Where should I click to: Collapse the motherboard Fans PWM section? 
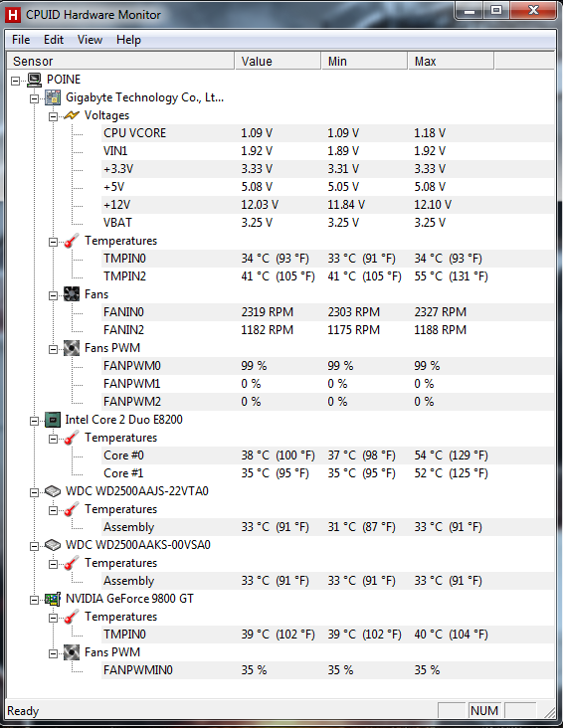tap(53, 349)
